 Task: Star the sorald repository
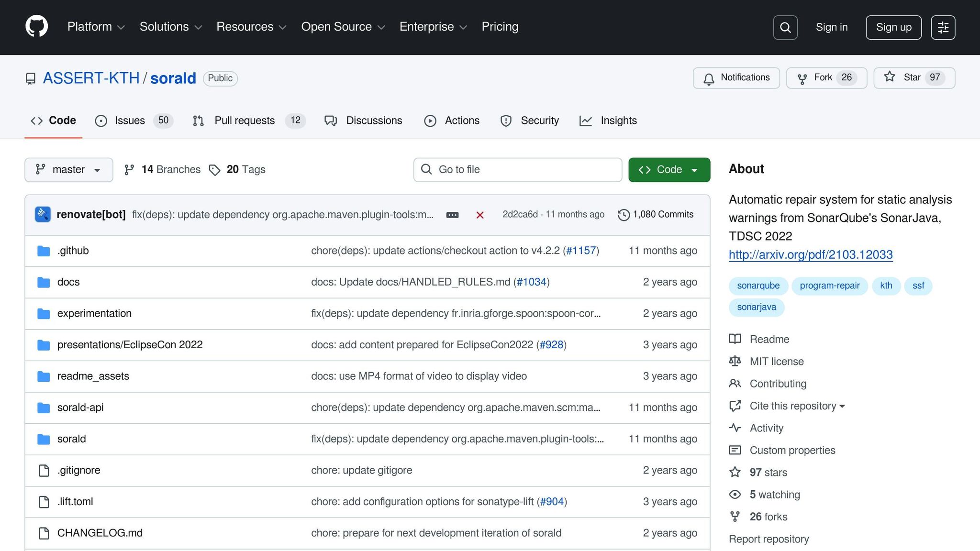(x=913, y=78)
